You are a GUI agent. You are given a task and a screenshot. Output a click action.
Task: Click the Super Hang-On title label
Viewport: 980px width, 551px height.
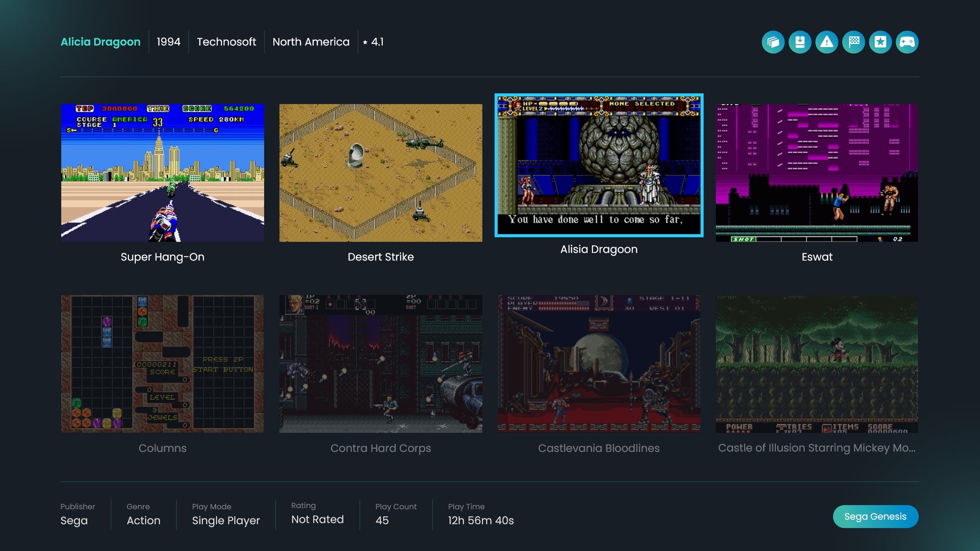pyautogui.click(x=162, y=257)
